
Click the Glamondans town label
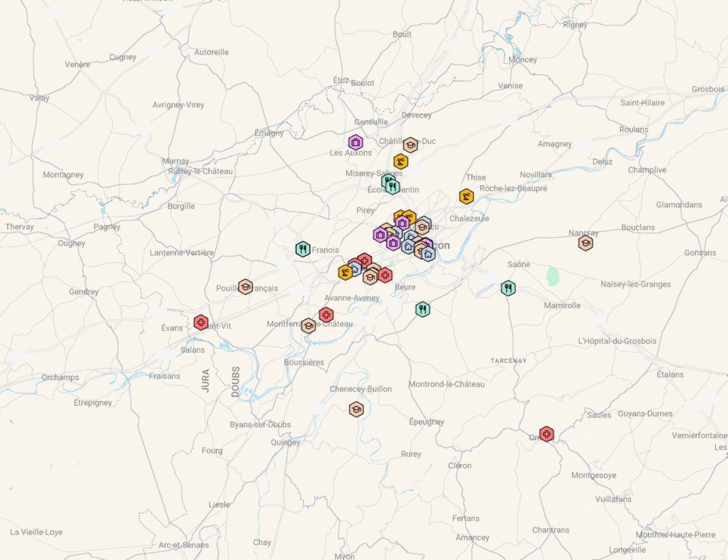(x=679, y=205)
